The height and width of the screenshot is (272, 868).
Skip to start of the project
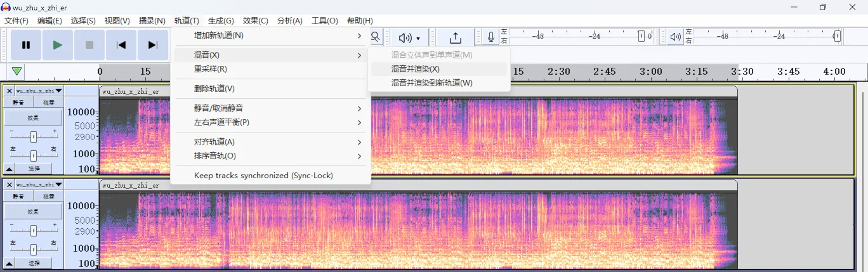point(121,45)
